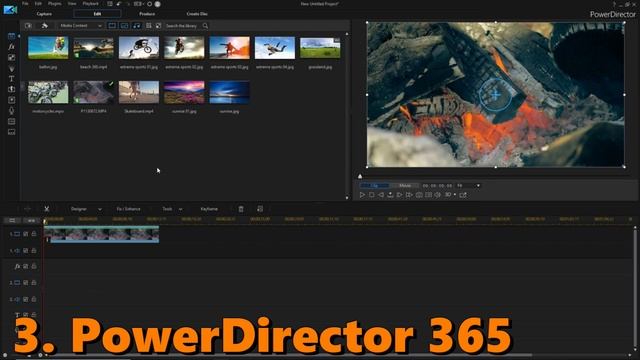640x360 pixels.
Task: Open the Media Content dropdown
Action: (x=80, y=26)
